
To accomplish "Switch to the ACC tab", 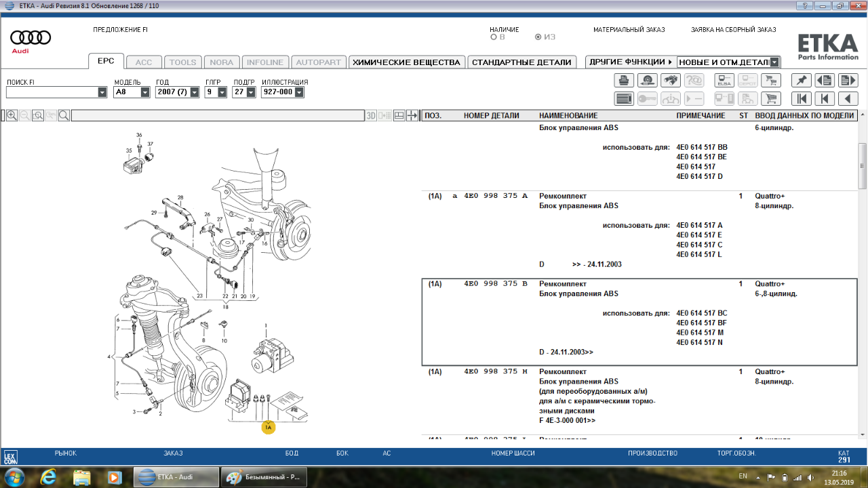I will (x=144, y=62).
